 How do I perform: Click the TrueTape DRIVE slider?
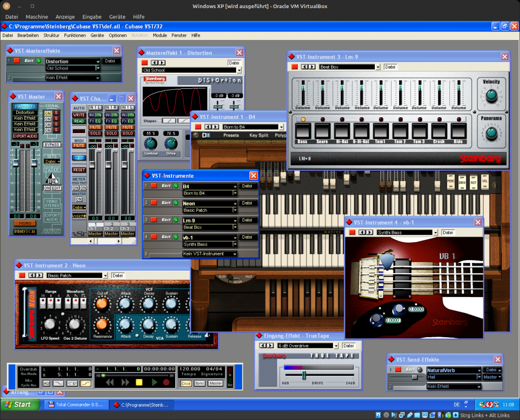304,375
